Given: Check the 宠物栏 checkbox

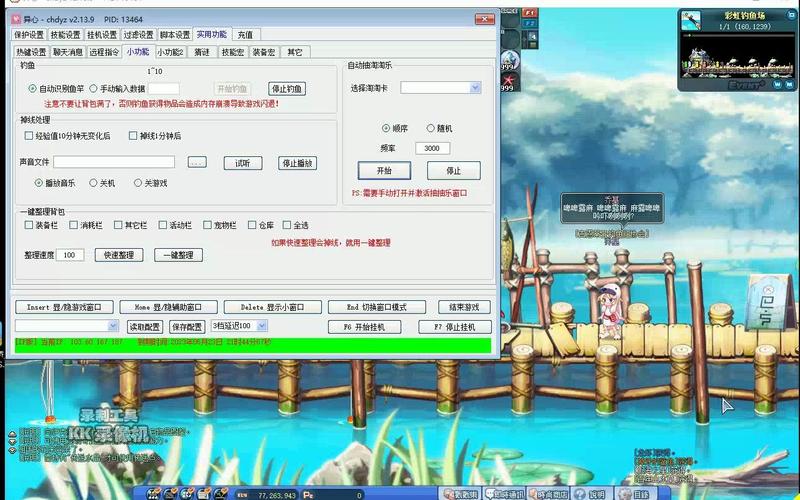Looking at the screenshot, I should (x=220, y=225).
